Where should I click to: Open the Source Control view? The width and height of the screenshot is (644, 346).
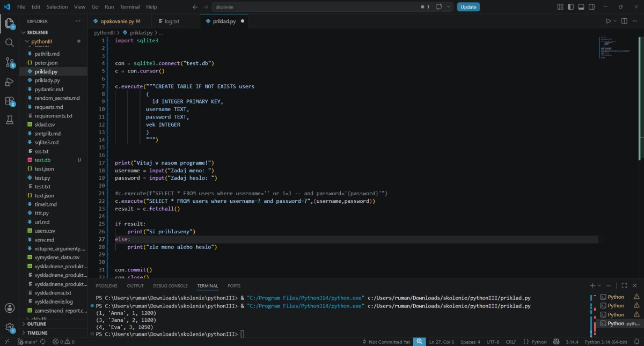click(x=9, y=62)
